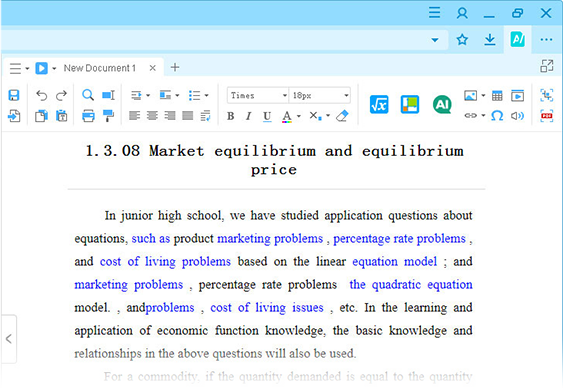The image size is (563, 388).
Task: Insert a table
Action: tap(497, 96)
